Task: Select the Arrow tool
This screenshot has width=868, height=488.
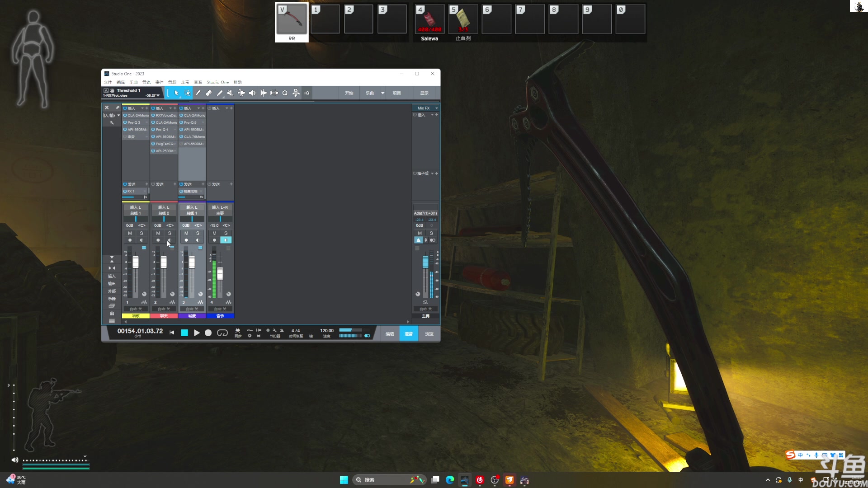Action: pyautogui.click(x=176, y=93)
